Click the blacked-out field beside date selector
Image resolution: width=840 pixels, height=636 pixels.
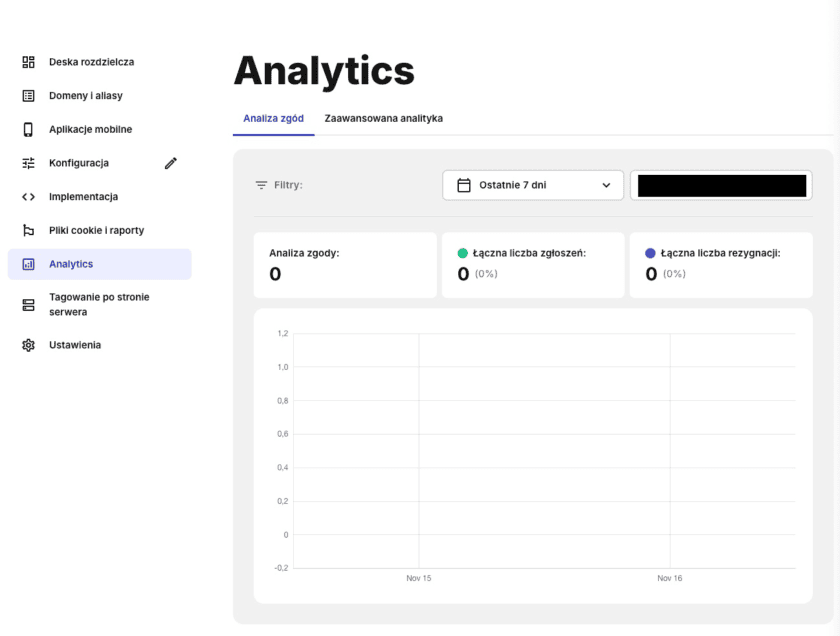point(721,185)
